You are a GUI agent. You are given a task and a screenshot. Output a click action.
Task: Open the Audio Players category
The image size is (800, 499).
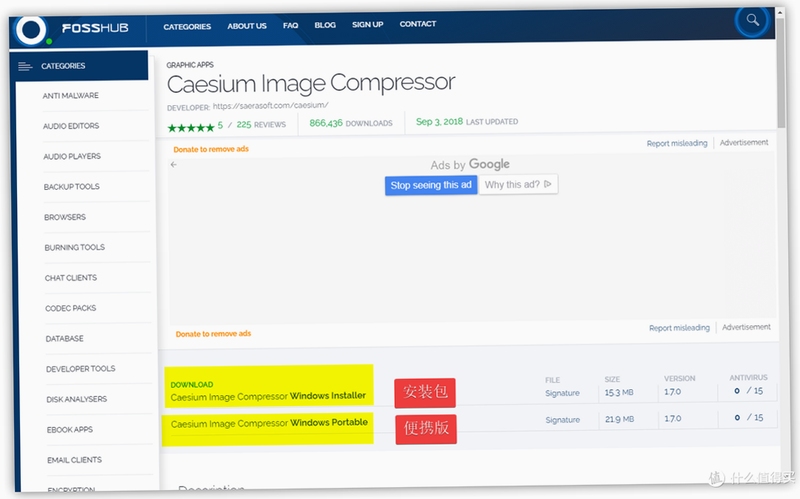[72, 156]
